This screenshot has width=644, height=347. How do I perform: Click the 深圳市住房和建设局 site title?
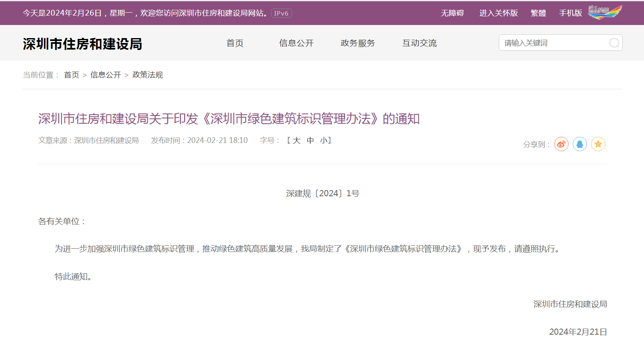[x=82, y=44]
